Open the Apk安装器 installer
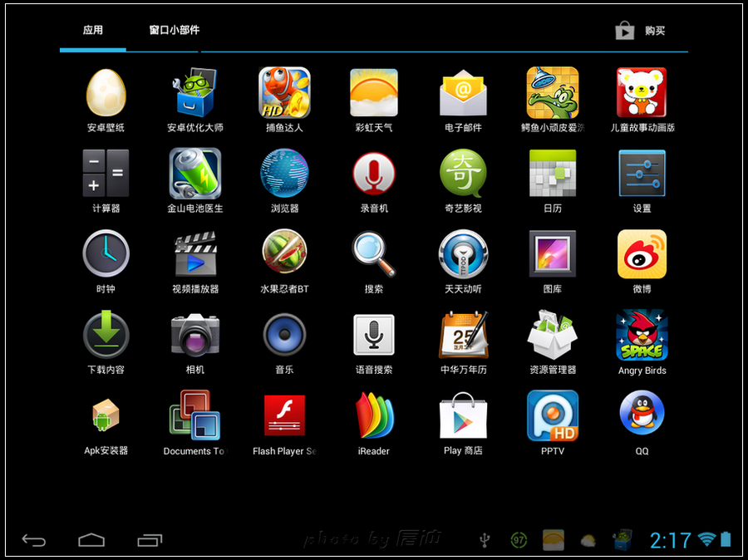 click(106, 415)
